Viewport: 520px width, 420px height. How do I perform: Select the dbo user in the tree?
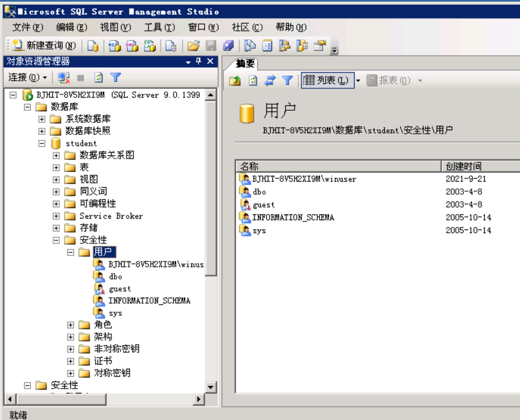116,277
